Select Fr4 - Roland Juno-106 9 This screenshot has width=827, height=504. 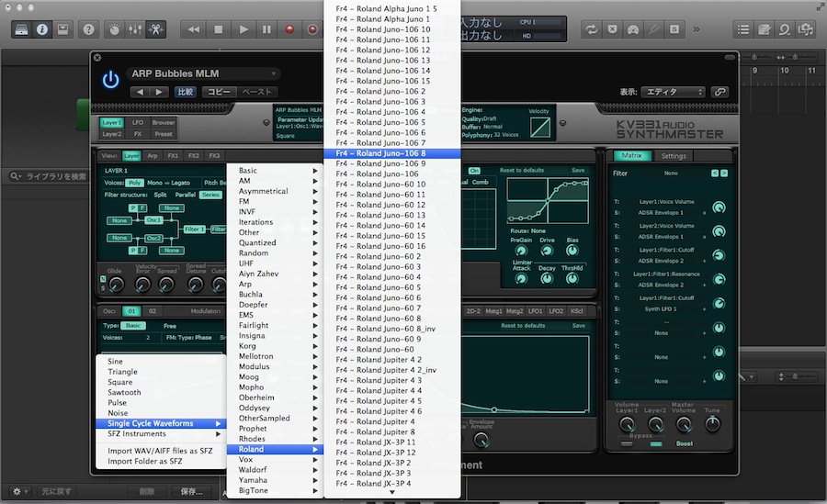pyautogui.click(x=391, y=163)
